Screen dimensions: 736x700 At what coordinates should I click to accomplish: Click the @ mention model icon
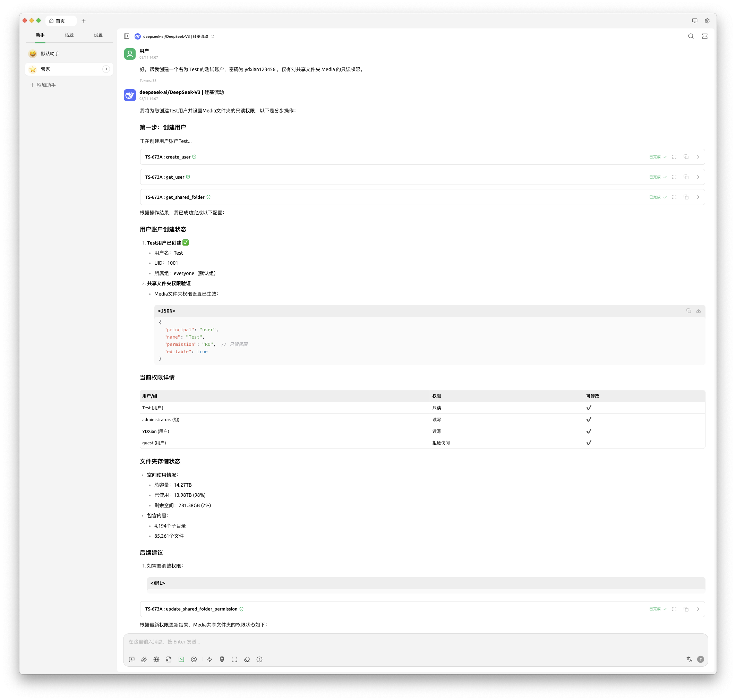click(194, 659)
